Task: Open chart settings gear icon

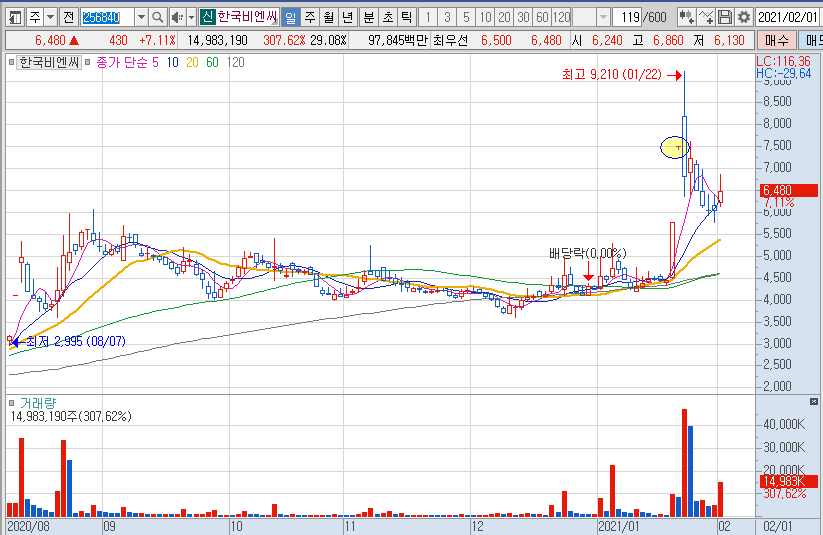Action: click(x=743, y=17)
